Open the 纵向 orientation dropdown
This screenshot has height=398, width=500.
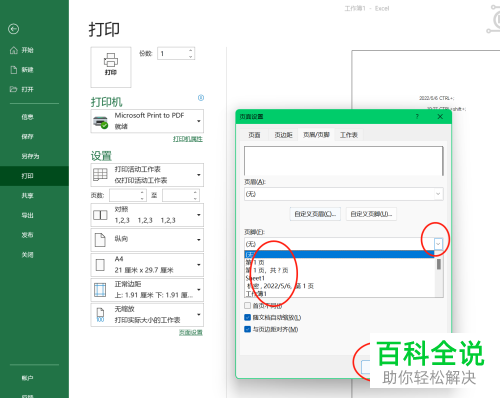(x=199, y=240)
